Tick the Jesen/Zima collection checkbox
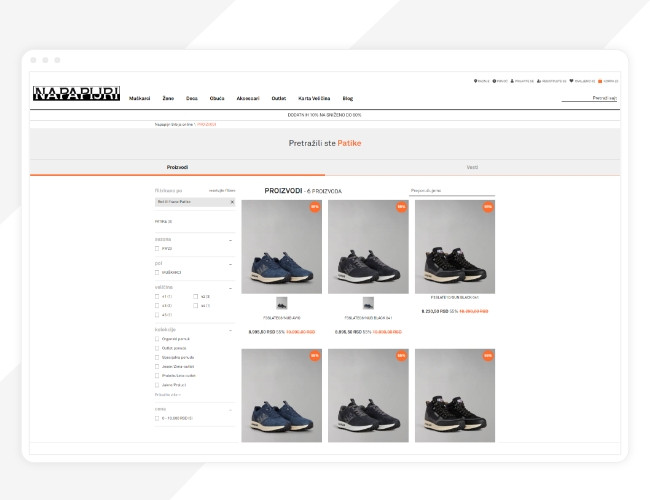This screenshot has height=500, width=650. click(157, 367)
